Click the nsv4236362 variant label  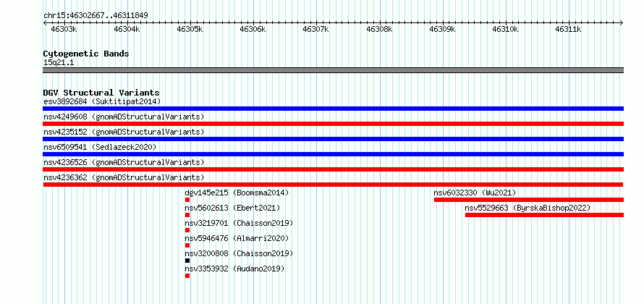124,177
